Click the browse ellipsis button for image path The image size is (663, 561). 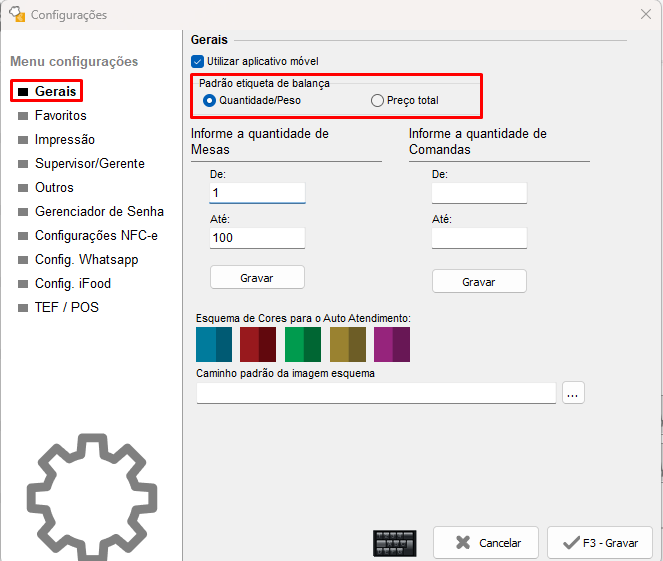573,393
